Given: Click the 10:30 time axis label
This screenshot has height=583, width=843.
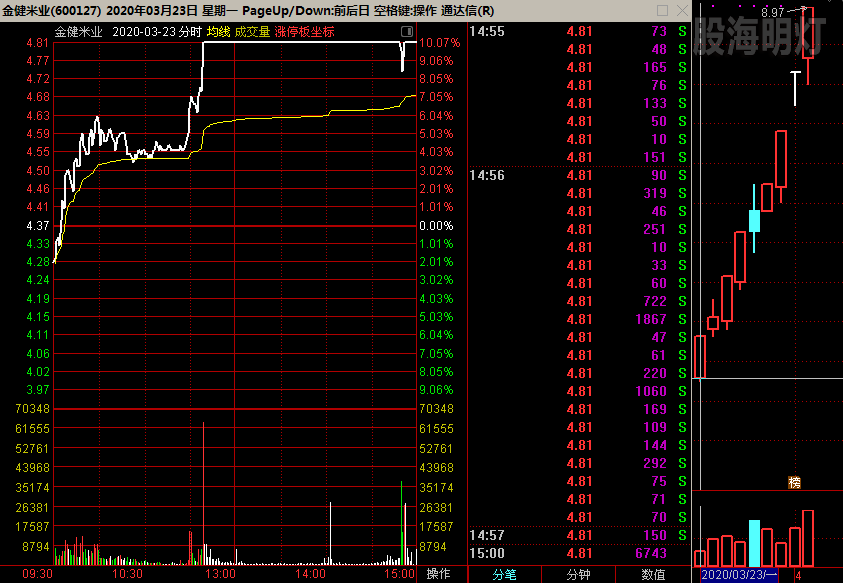Looking at the screenshot, I should 127,574.
